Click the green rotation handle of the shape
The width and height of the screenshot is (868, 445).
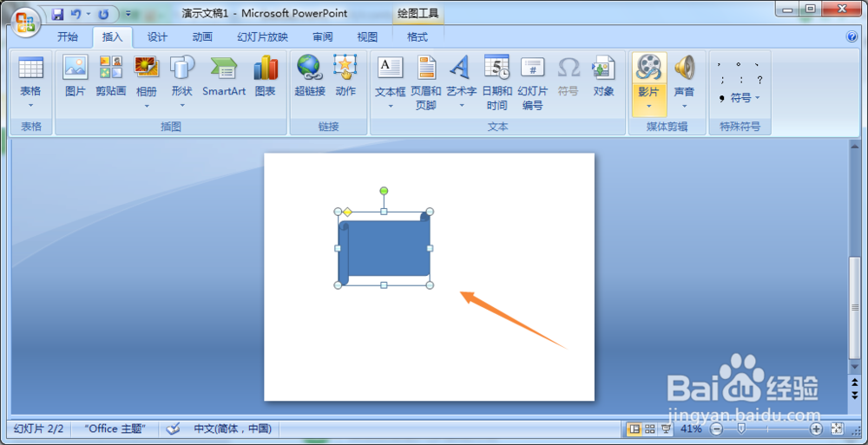pyautogui.click(x=384, y=191)
